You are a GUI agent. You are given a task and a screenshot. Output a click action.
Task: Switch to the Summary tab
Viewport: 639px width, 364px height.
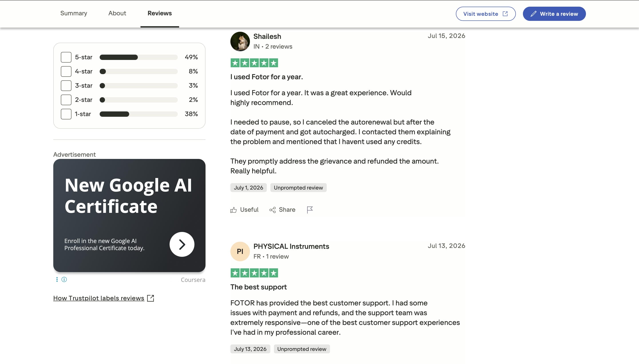point(74,13)
